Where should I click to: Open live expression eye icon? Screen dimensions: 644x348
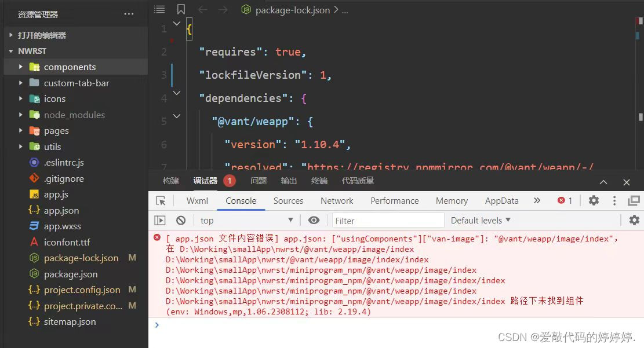pyautogui.click(x=314, y=221)
